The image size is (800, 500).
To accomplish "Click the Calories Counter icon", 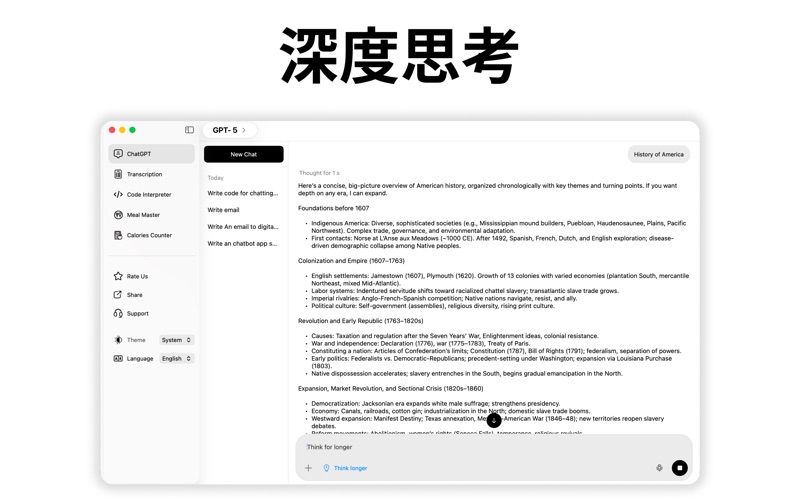I will 118,235.
